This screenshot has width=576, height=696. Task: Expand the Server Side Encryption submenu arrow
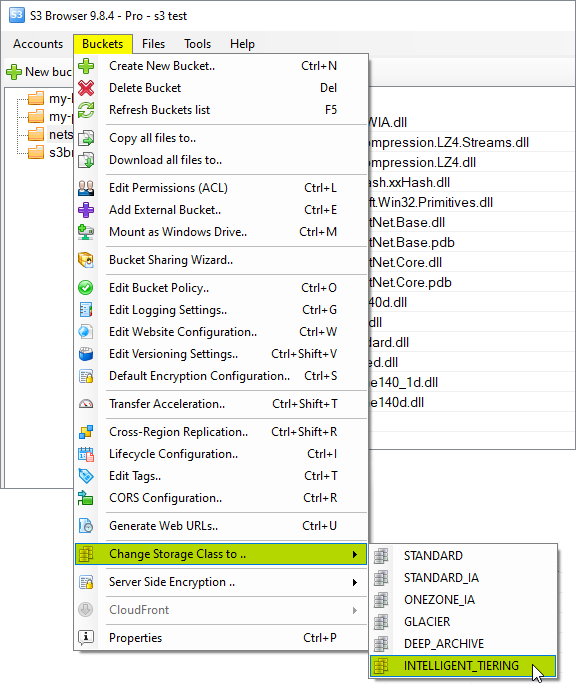pyautogui.click(x=355, y=582)
